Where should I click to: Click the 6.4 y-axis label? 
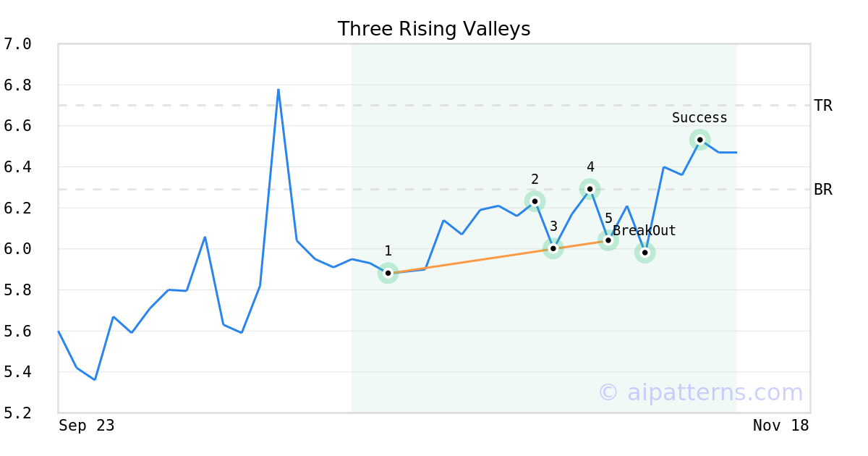(x=17, y=167)
